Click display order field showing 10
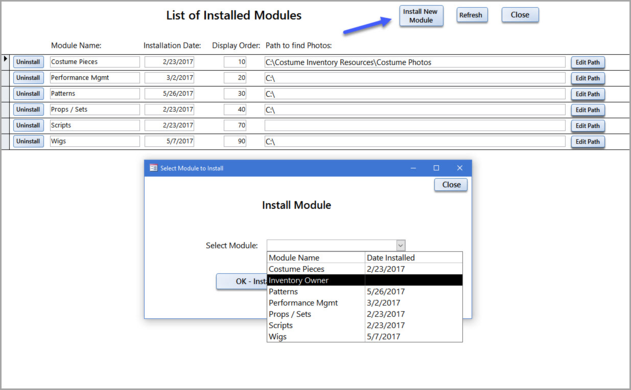 coord(235,62)
